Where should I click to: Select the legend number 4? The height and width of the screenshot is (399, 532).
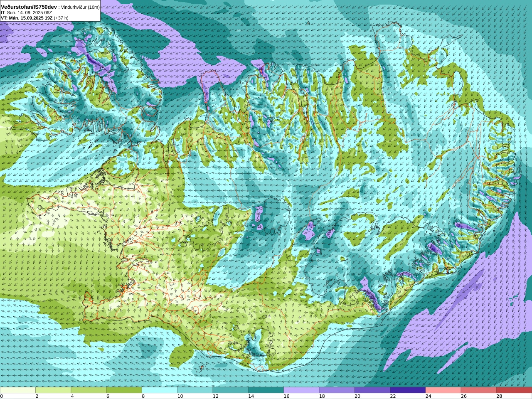(72, 396)
